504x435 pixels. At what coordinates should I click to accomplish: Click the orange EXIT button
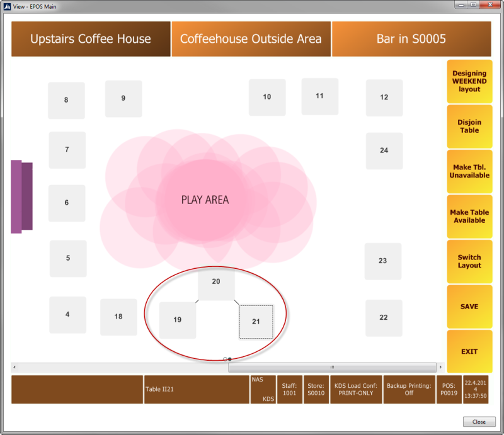[469, 351]
